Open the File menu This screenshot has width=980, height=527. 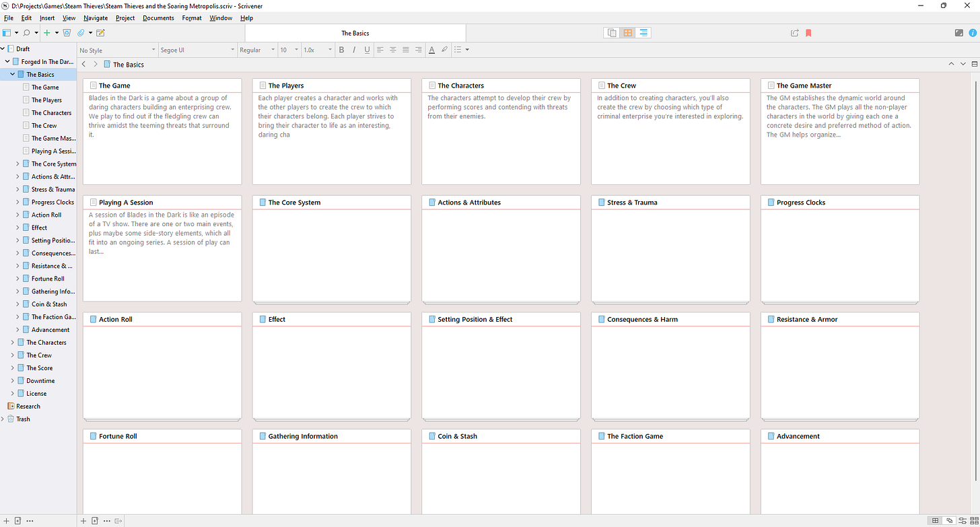click(9, 18)
